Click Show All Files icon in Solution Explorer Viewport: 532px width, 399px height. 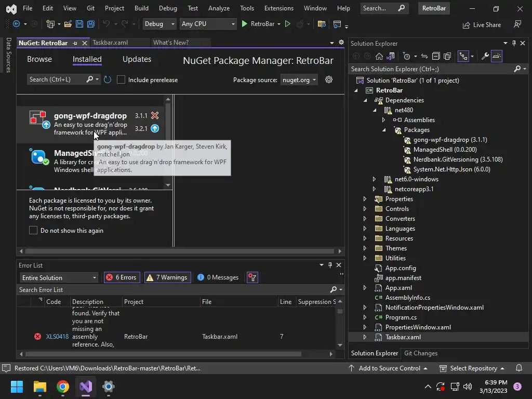[x=447, y=56]
